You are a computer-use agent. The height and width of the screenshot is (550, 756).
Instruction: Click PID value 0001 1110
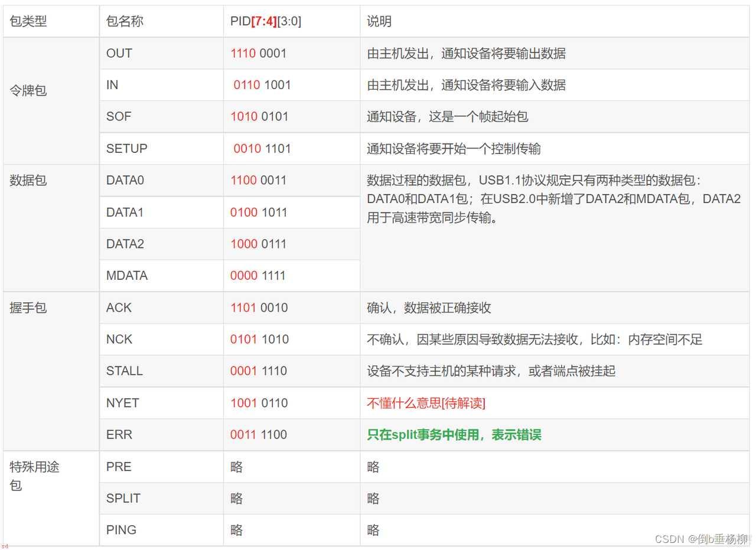point(259,371)
